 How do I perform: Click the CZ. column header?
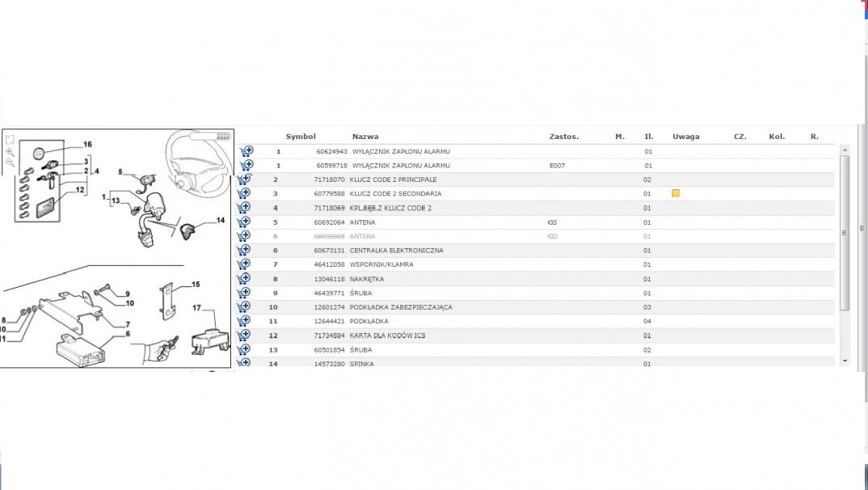coord(740,136)
